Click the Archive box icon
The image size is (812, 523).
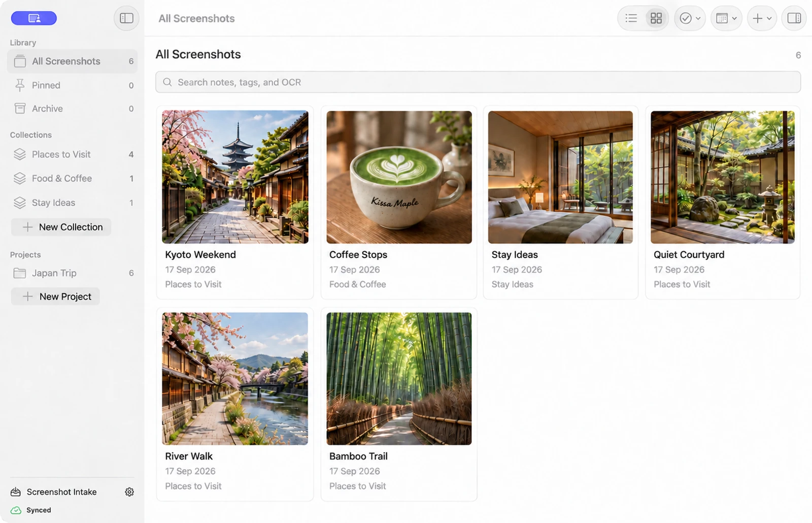click(x=20, y=109)
